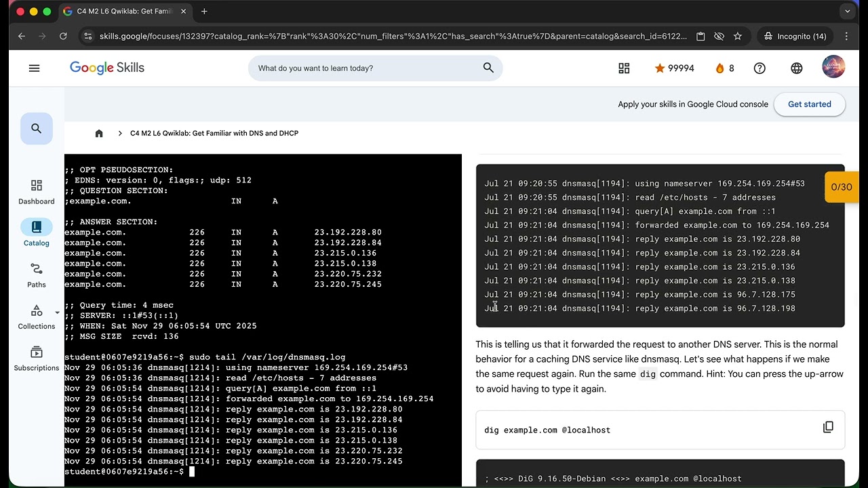Open the dashboard grid icon in header
Viewport: 868px width, 488px height.
(624, 68)
